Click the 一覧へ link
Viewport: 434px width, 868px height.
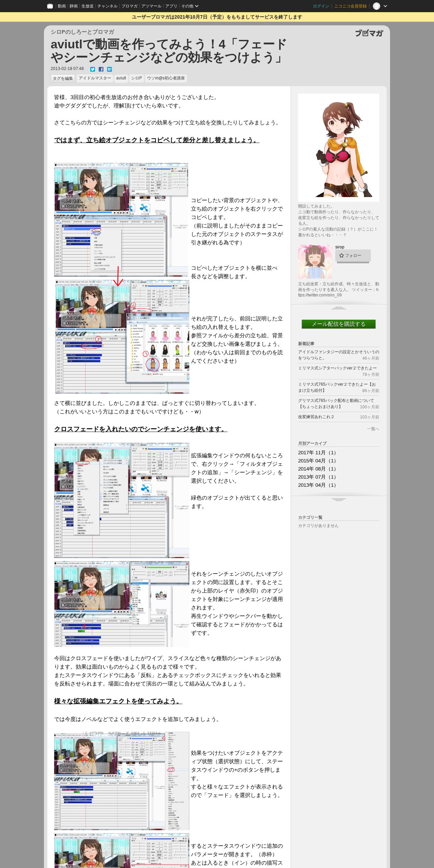point(373,429)
